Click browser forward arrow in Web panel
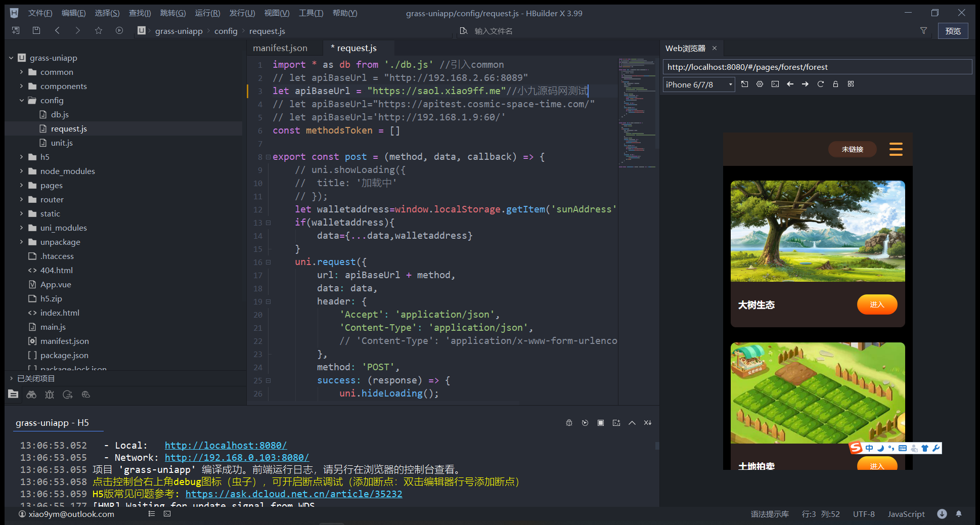This screenshot has height=525, width=980. [806, 84]
